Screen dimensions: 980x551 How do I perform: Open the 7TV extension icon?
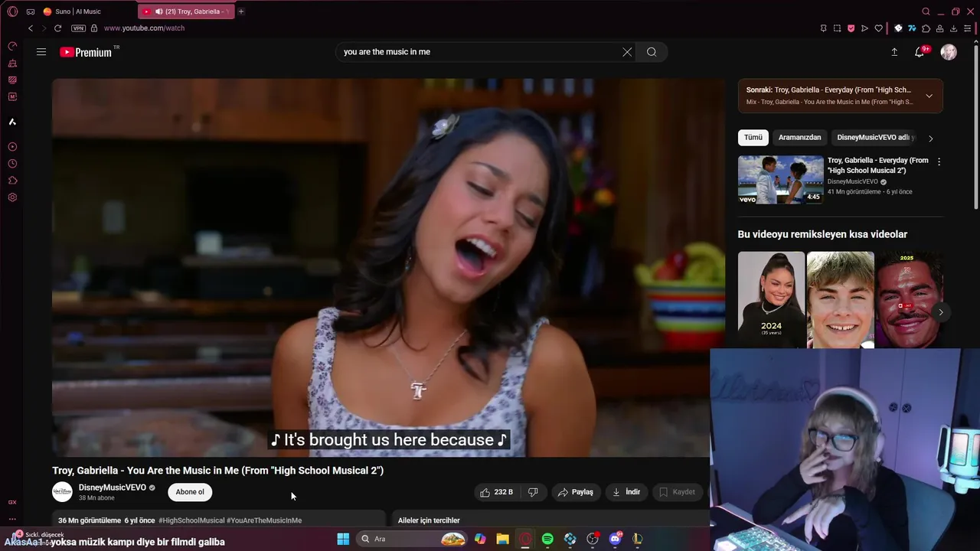click(913, 28)
